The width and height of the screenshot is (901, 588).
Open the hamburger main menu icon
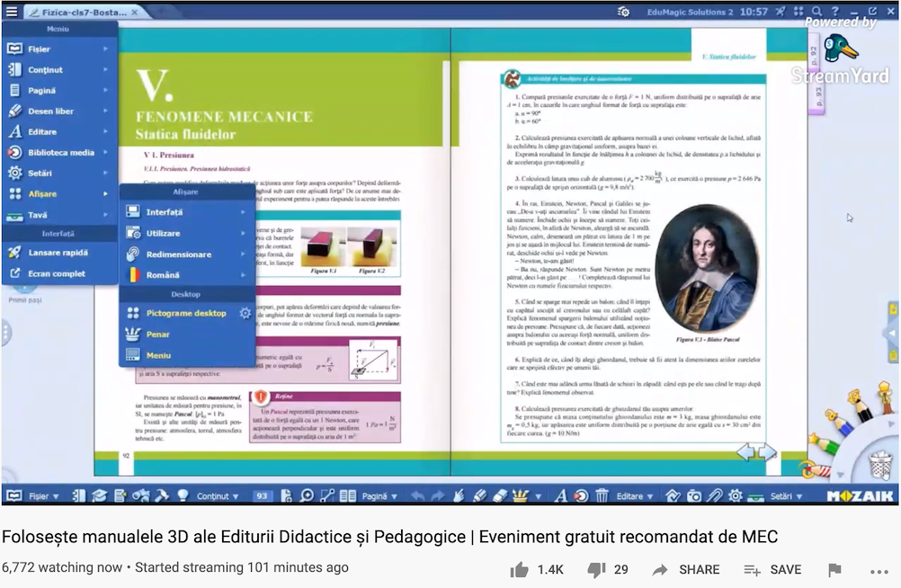point(12,13)
